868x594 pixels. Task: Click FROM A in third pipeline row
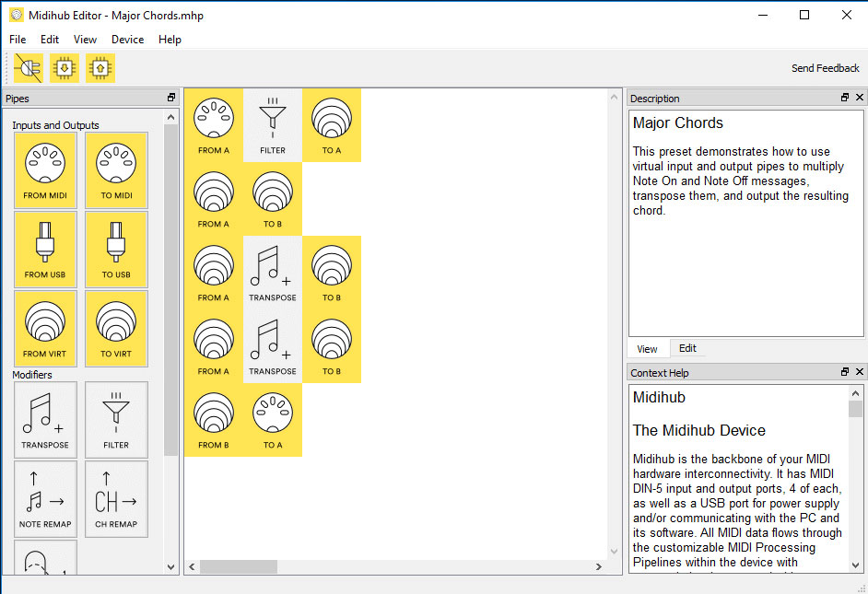214,273
